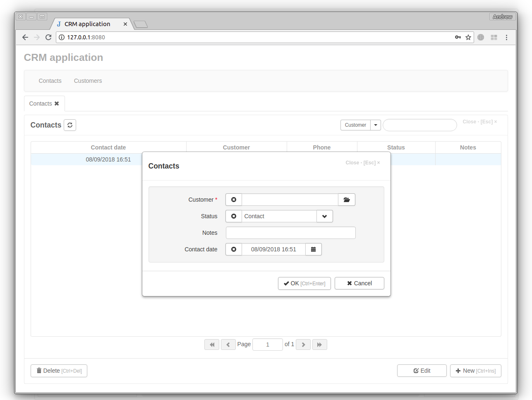Open a new browser tab
The height and width of the screenshot is (400, 532).
(x=141, y=24)
